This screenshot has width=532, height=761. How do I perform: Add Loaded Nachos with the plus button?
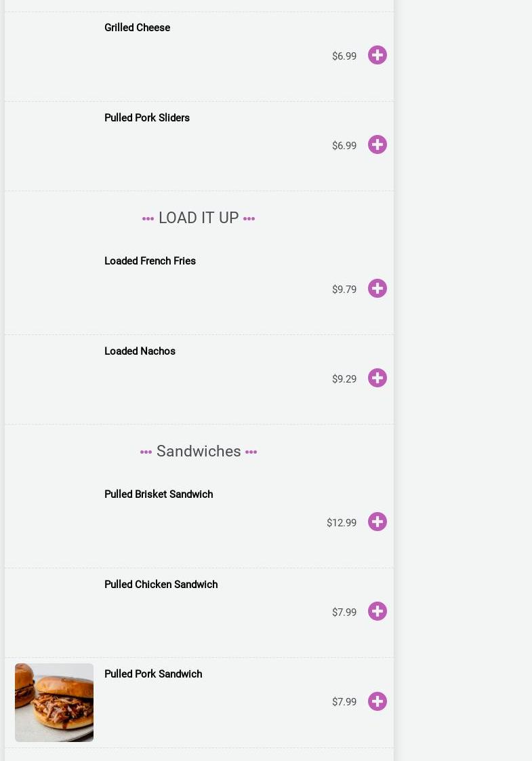(377, 378)
